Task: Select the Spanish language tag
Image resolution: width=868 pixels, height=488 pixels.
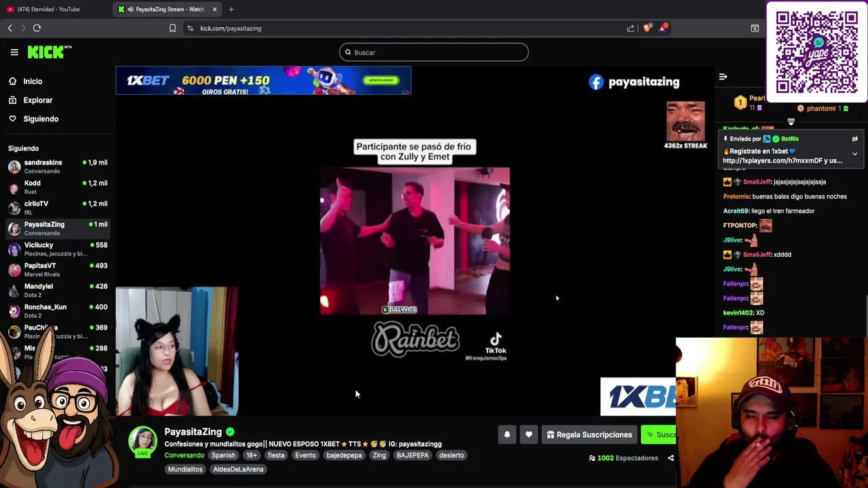Action: (223, 455)
